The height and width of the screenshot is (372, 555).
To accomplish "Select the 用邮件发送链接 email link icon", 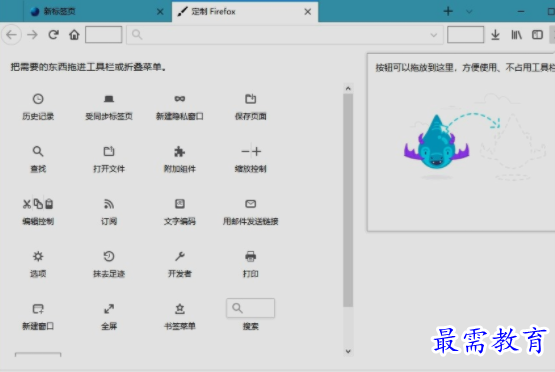I will pyautogui.click(x=250, y=204).
